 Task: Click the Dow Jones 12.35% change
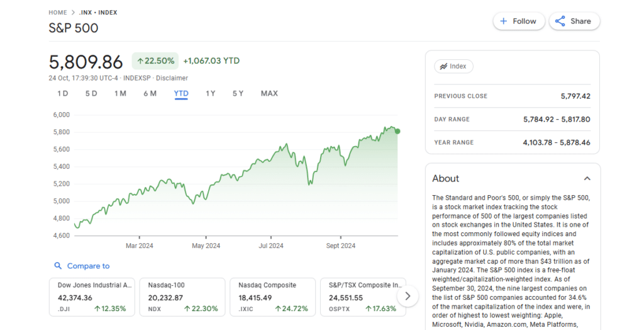click(x=109, y=309)
